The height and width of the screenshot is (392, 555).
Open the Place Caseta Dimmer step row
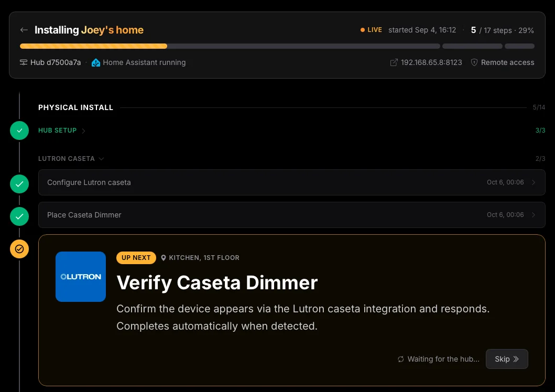coord(292,215)
